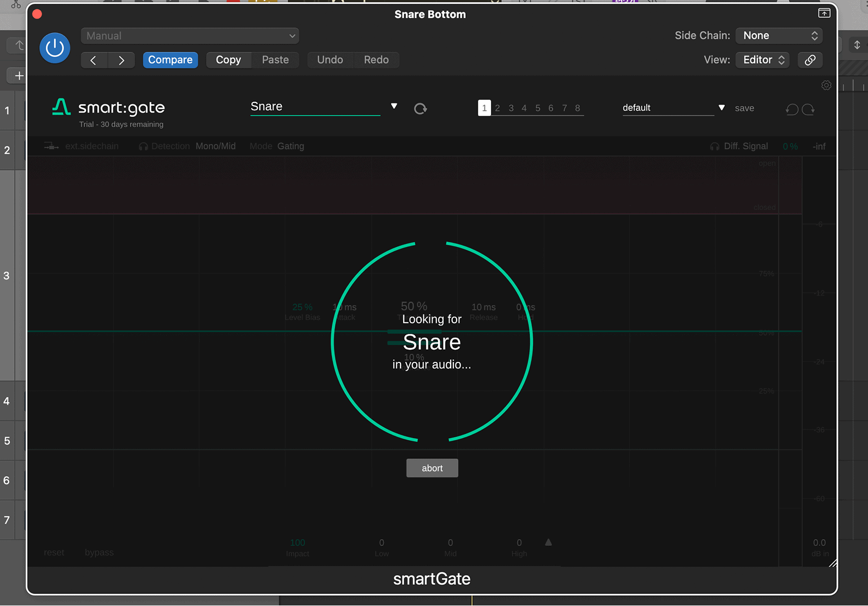This screenshot has width=868, height=606.
Task: Click the Undo button
Action: click(330, 60)
